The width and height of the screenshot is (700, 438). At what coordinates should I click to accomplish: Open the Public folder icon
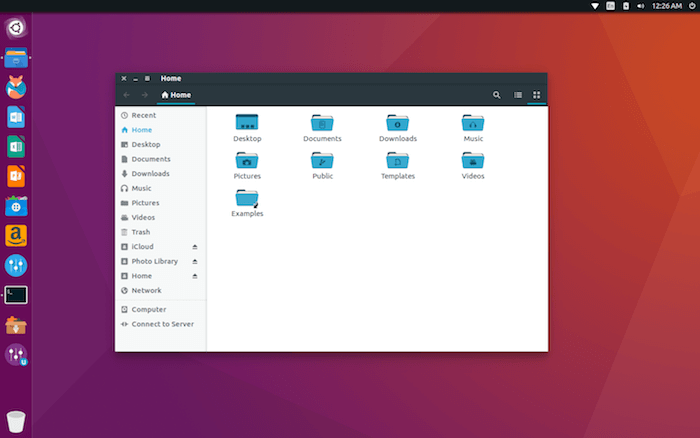coord(322,160)
